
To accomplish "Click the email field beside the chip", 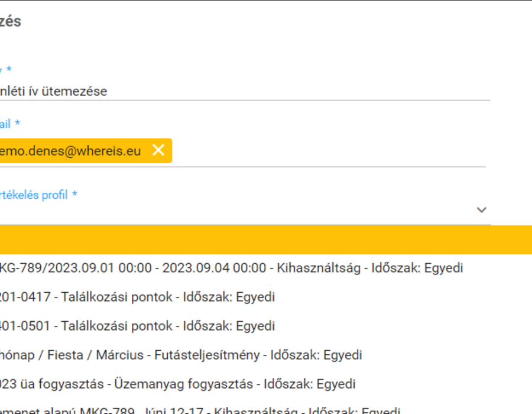I will point(329,151).
